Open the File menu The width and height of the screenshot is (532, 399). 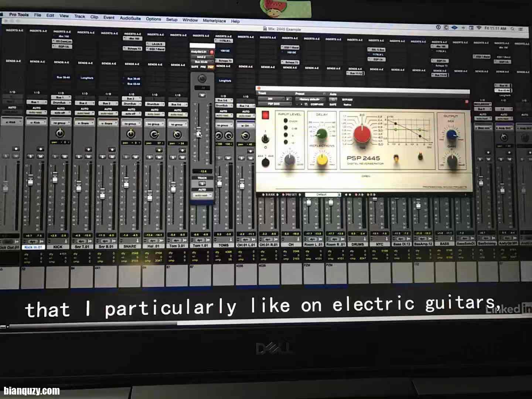pyautogui.click(x=38, y=15)
